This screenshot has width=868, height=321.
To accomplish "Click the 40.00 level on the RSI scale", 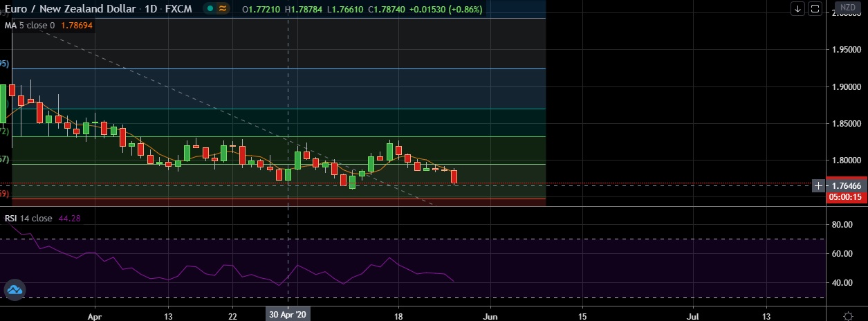I will click(842, 283).
